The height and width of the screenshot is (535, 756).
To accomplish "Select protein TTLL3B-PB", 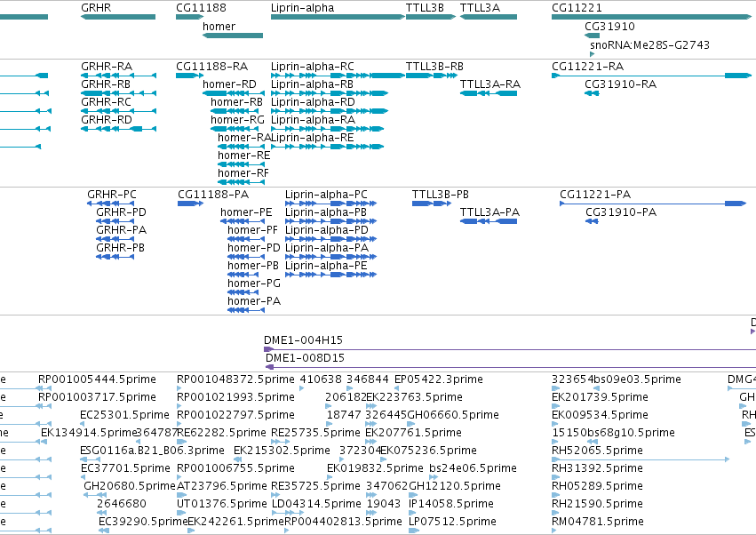I will pyautogui.click(x=432, y=204).
